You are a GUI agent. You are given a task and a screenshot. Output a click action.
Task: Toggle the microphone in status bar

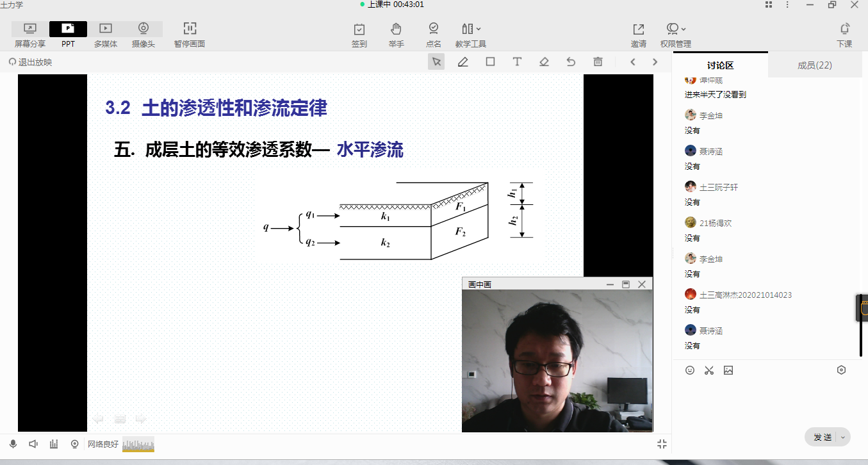click(x=13, y=444)
